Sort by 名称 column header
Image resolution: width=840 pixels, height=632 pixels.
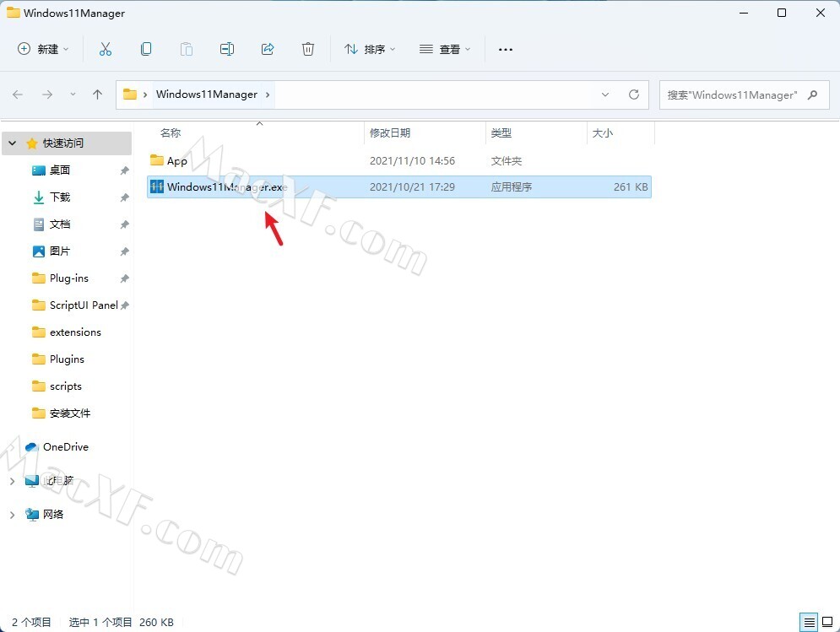pyautogui.click(x=171, y=132)
